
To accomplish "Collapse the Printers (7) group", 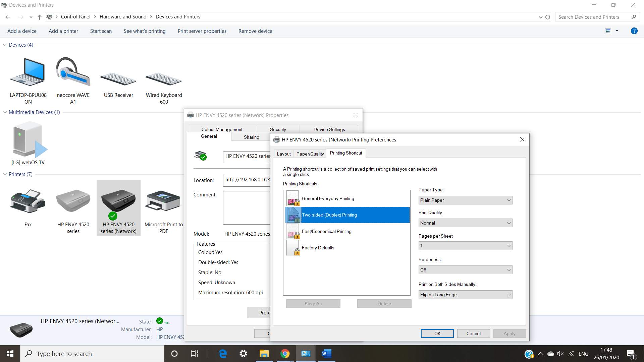I will [x=5, y=174].
